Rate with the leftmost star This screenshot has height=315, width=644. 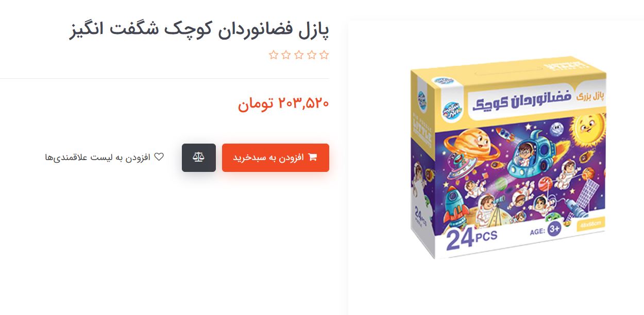click(x=274, y=55)
